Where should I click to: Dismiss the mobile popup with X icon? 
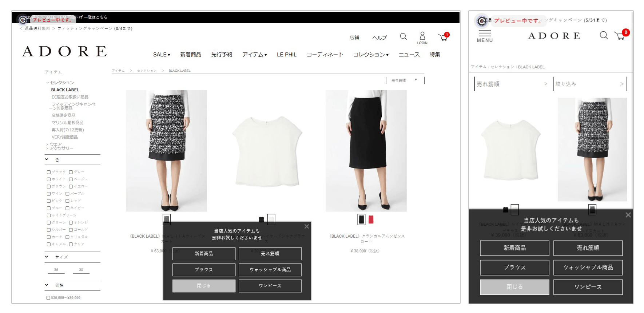(x=628, y=215)
